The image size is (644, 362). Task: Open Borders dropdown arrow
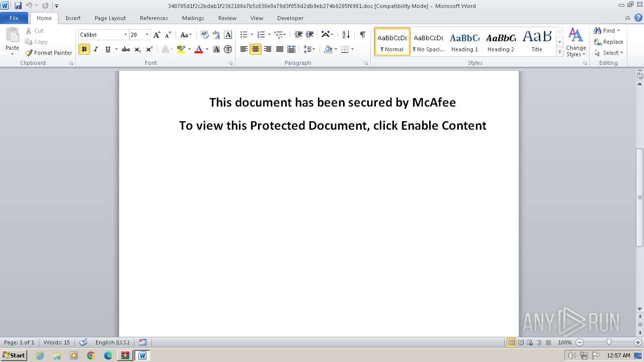[x=352, y=49]
